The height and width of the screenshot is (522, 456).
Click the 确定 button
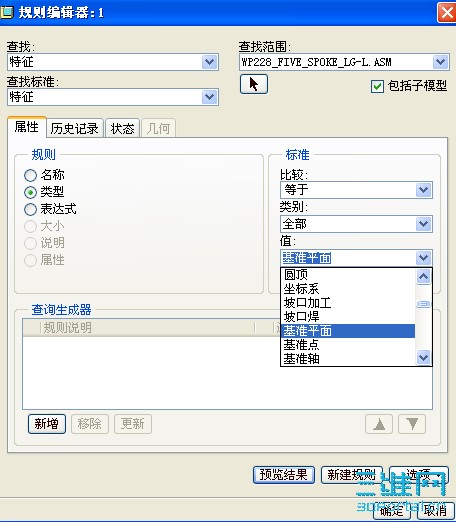pos(392,510)
